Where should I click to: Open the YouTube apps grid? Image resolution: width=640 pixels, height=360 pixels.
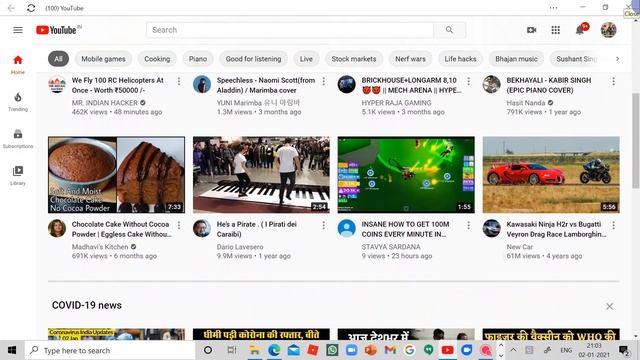[x=556, y=30]
